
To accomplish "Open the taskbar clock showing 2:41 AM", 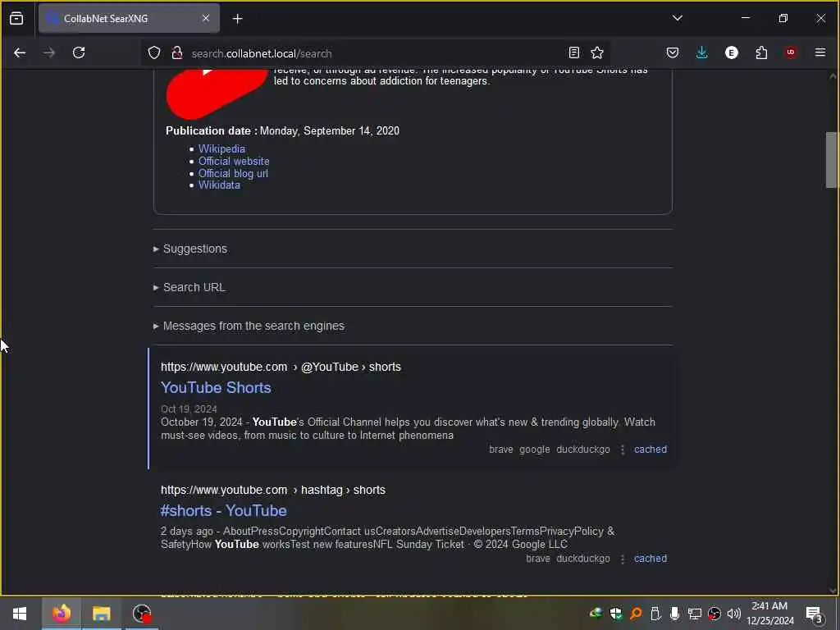I will [769, 613].
